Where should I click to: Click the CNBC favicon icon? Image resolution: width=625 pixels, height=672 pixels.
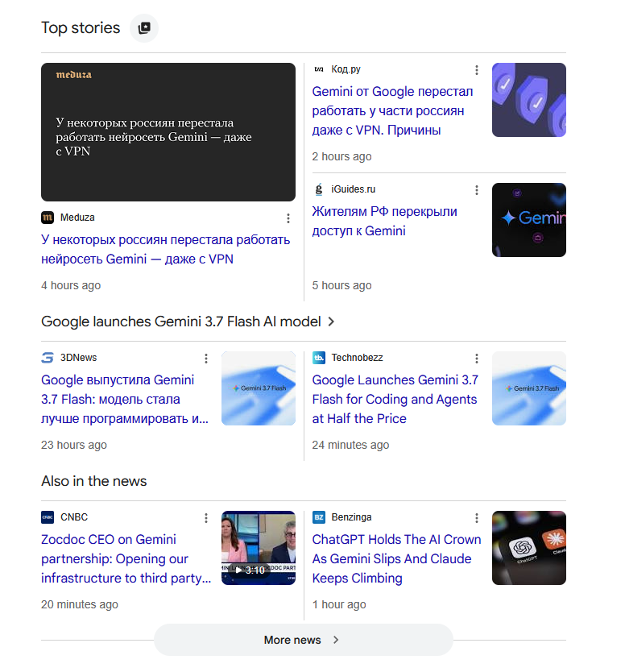(48, 517)
